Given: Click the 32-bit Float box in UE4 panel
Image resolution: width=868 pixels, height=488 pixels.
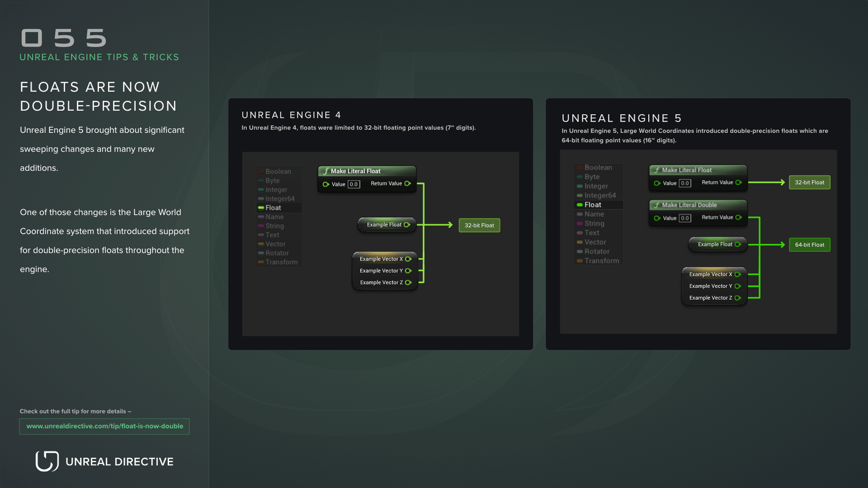Looking at the screenshot, I should click(479, 225).
